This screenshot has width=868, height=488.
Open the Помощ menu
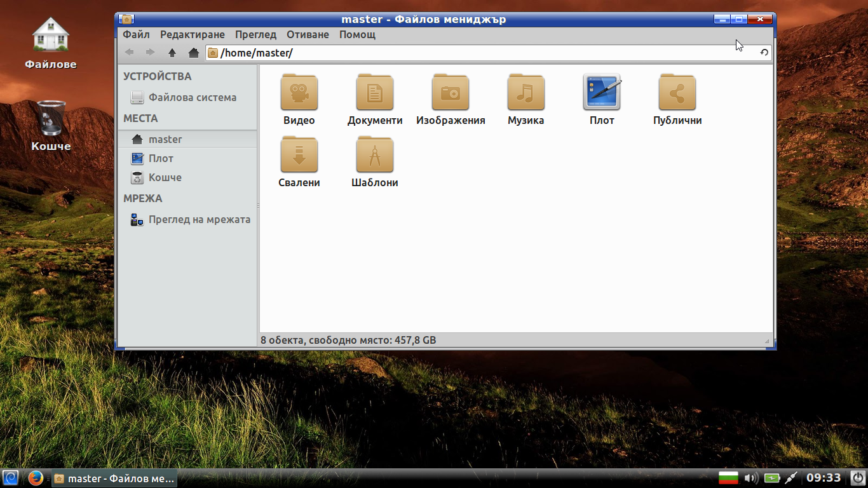357,34
